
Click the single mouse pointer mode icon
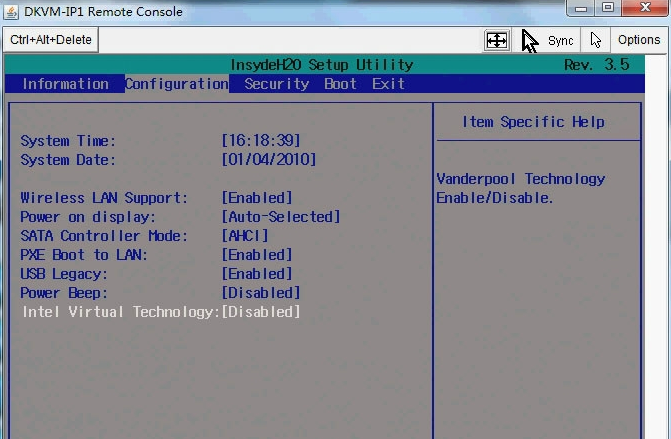[596, 40]
